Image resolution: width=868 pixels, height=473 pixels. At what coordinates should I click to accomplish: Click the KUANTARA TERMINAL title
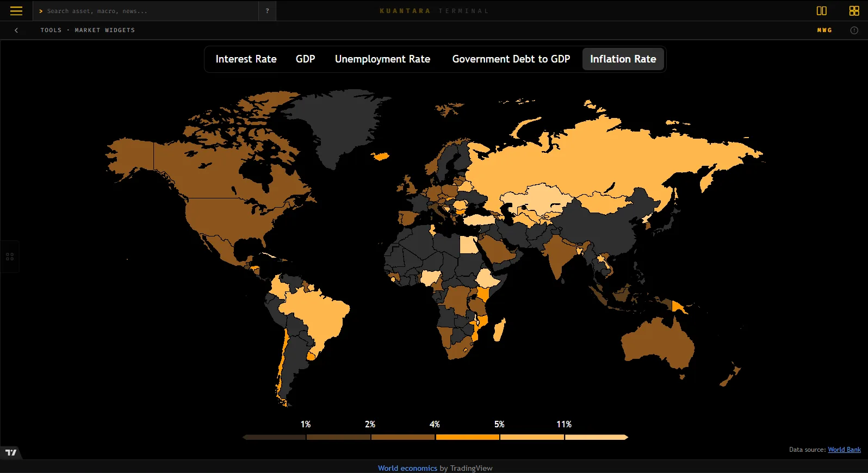click(x=434, y=11)
